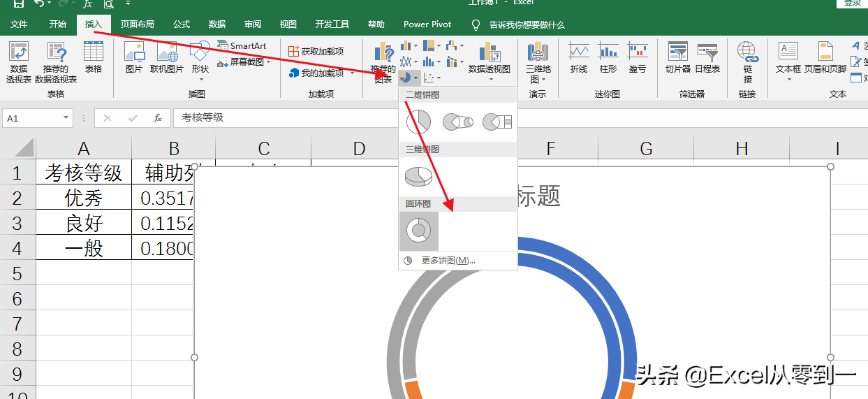Image resolution: width=868 pixels, height=399 pixels.
Task: Switch to the Formulas (公式) tab
Action: (x=182, y=24)
